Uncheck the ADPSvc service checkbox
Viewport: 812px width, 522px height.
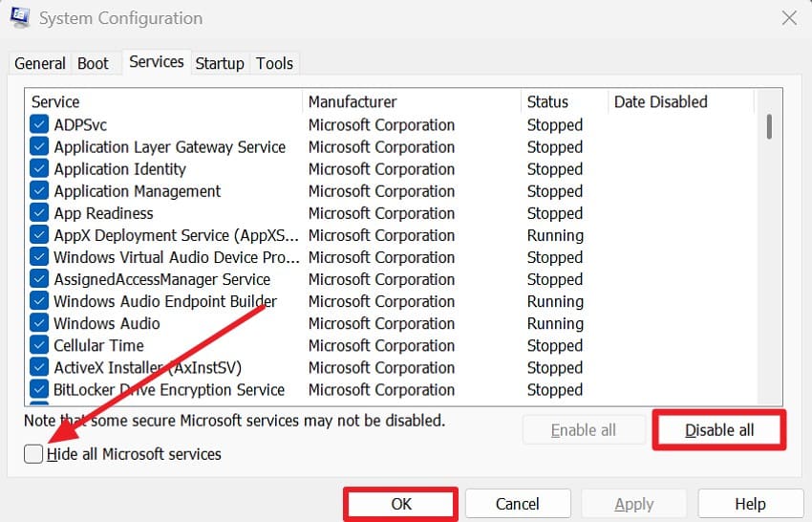39,124
